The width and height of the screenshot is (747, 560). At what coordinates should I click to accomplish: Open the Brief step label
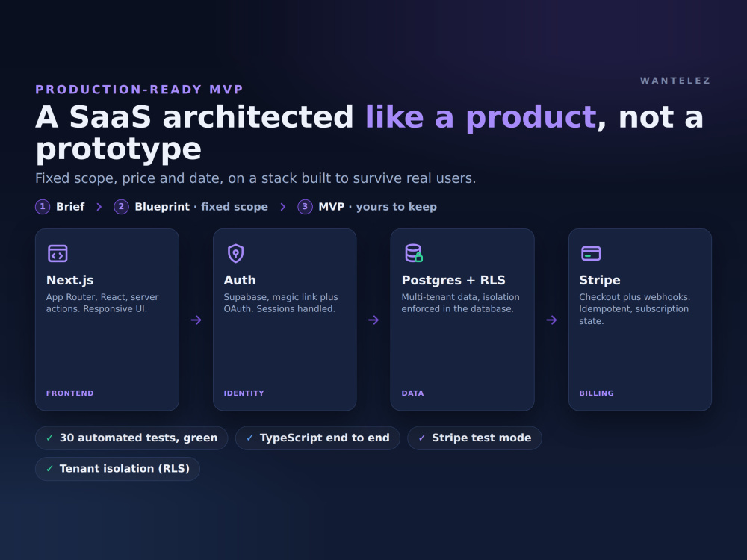70,207
